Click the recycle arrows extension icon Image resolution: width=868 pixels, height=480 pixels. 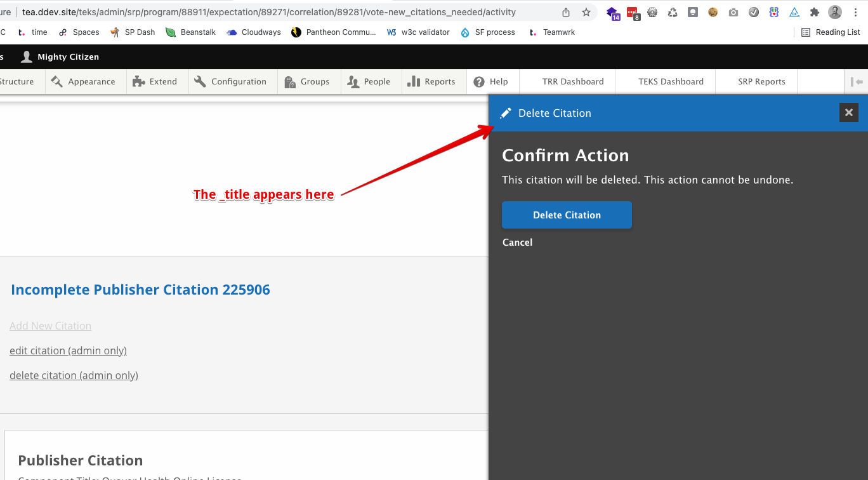coord(673,12)
